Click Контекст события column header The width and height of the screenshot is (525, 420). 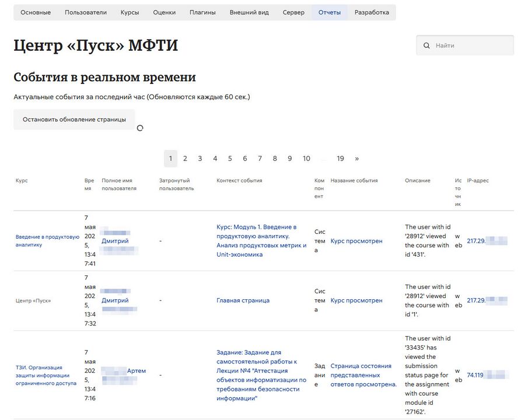pyautogui.click(x=239, y=180)
